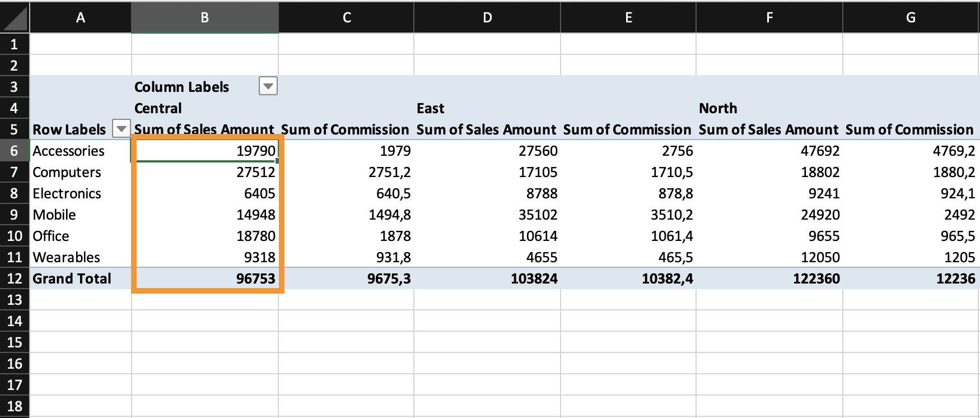Select row 12 header
980x418 pixels.
coord(14,278)
